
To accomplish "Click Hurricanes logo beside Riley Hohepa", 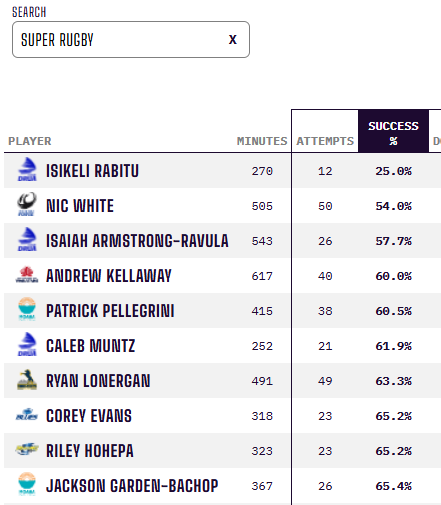I will [x=27, y=449].
